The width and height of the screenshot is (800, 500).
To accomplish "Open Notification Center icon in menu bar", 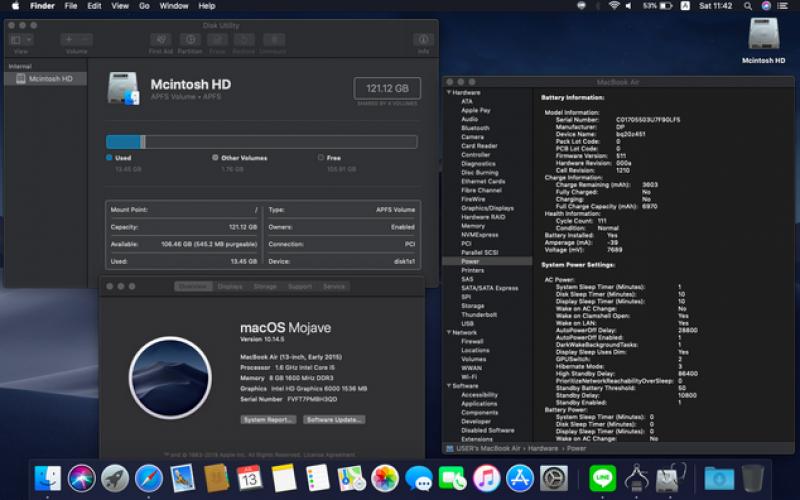I will [x=782, y=6].
